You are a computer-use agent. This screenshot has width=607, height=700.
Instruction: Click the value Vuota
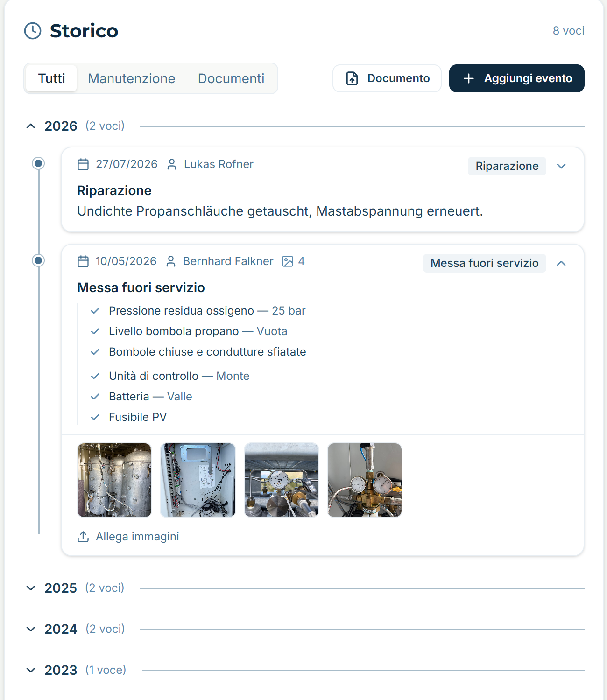tap(272, 331)
